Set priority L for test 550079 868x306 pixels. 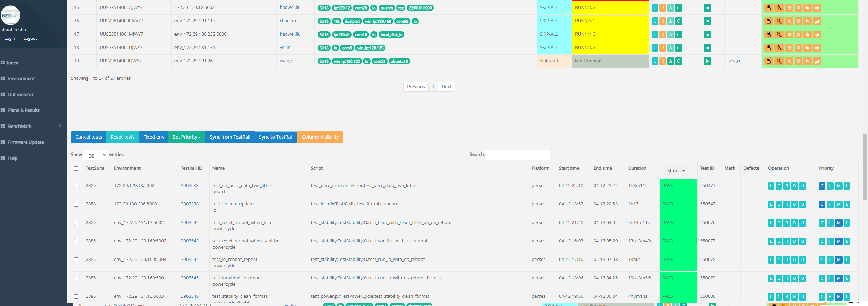coord(847,278)
